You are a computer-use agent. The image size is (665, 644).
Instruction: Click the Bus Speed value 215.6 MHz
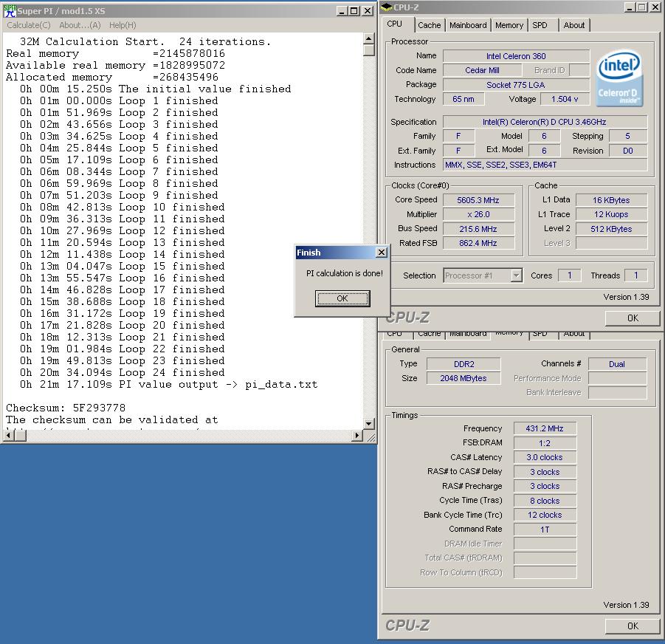click(478, 229)
